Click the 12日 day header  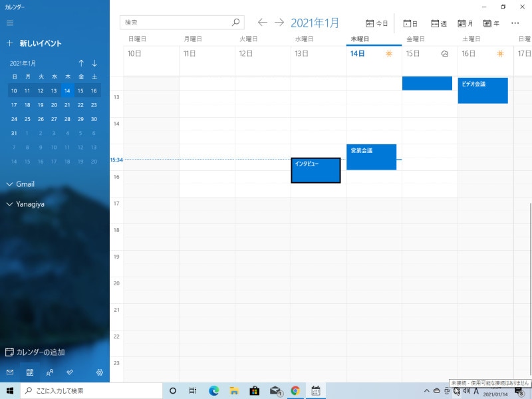(x=245, y=54)
